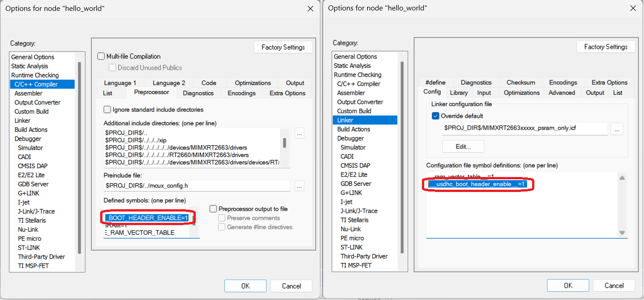Open compiler Diagnostics tab in left dialog
This screenshot has height=300, width=644.
coord(198,93)
